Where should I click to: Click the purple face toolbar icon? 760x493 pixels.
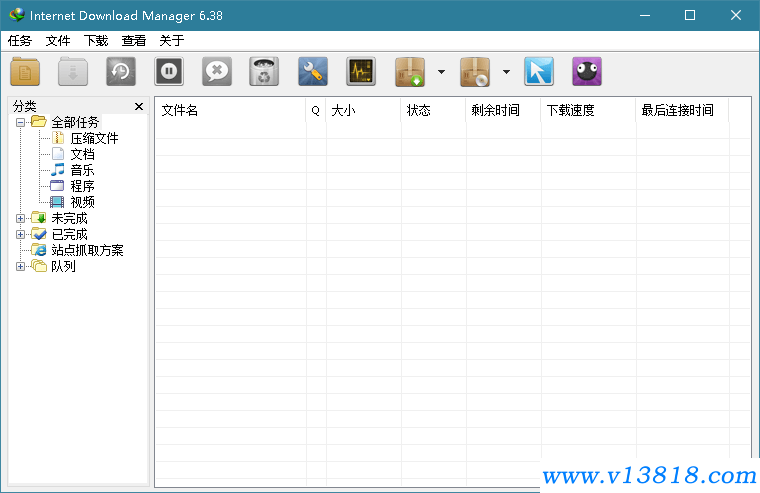[x=587, y=72]
